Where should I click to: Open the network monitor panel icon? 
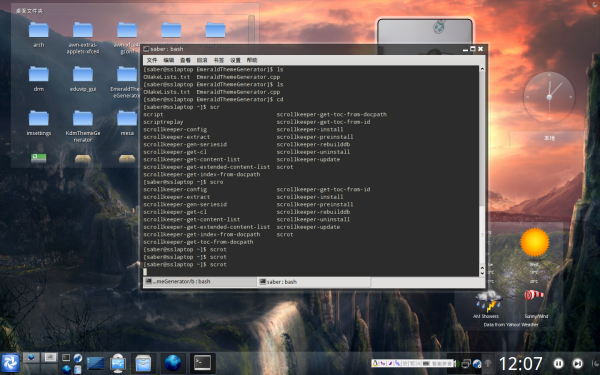click(118, 363)
